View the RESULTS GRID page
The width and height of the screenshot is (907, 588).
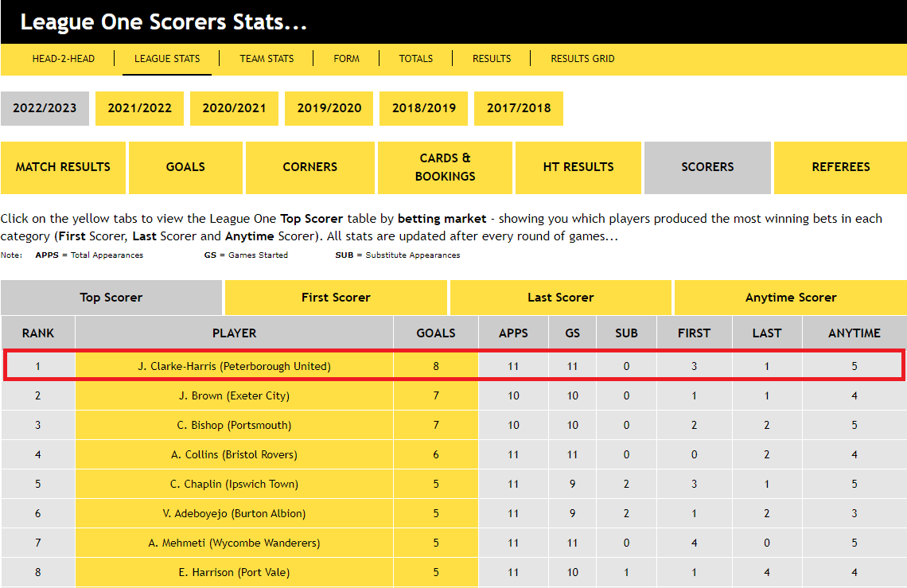click(582, 58)
